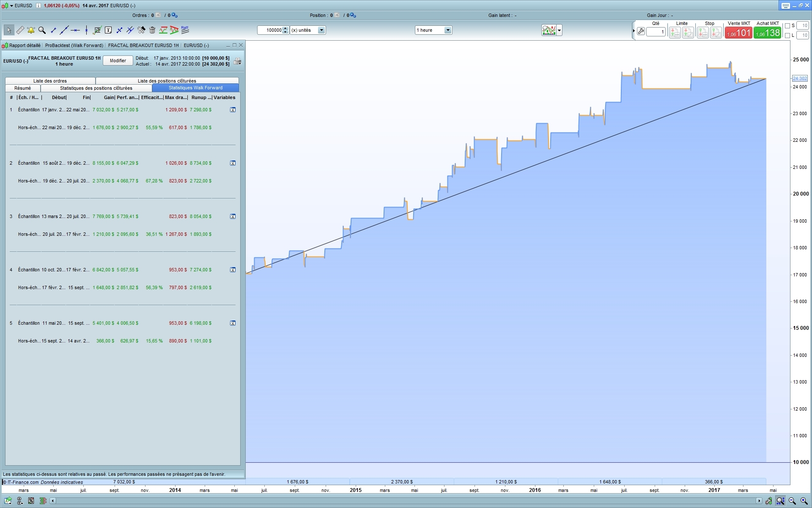Enable the L limit checkbox
The width and height of the screenshot is (812, 508).
[x=787, y=36]
